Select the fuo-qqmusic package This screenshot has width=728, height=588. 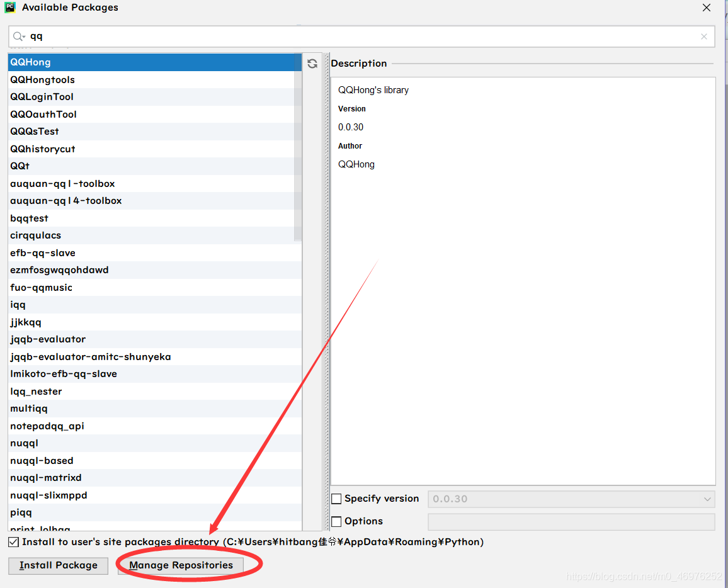tap(155, 287)
